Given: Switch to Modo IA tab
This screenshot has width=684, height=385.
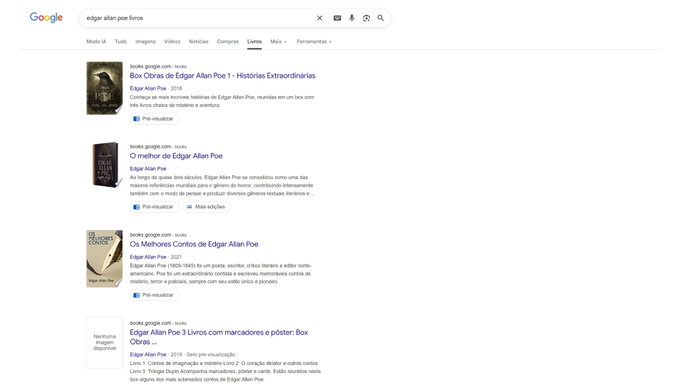Looking at the screenshot, I should pos(96,41).
